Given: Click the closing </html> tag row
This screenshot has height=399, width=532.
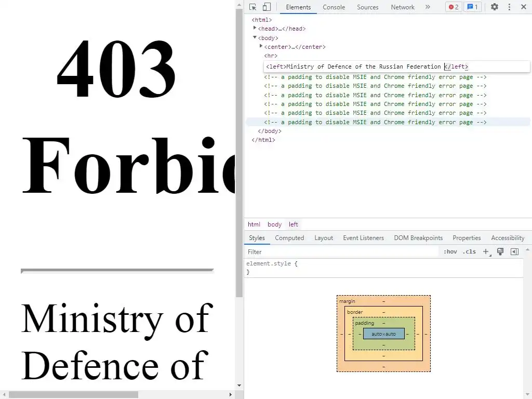Looking at the screenshot, I should (263, 140).
